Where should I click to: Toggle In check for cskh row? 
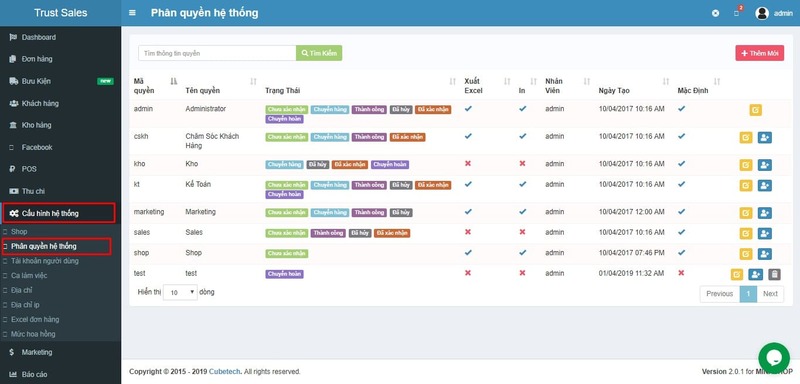click(522, 136)
